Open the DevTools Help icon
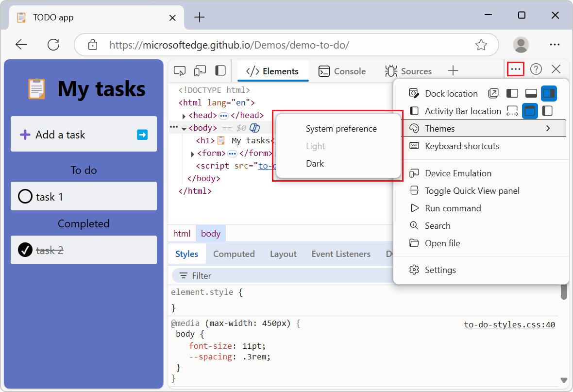 click(536, 69)
